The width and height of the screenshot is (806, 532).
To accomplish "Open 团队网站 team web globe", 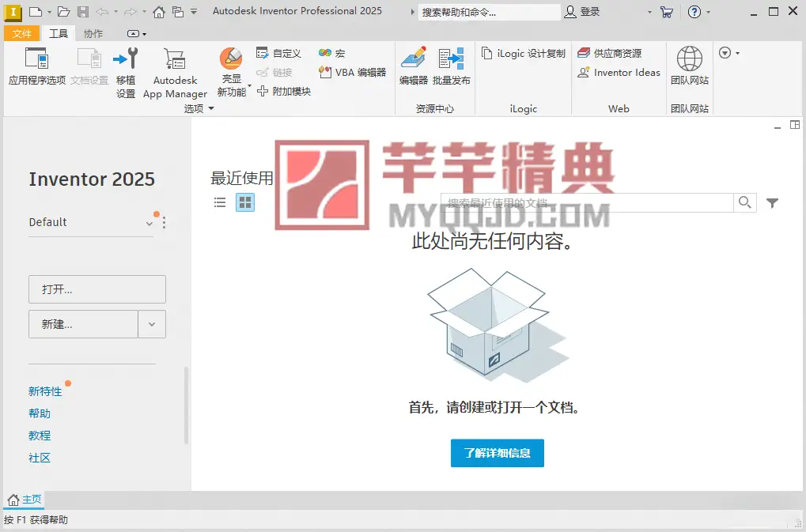I will pos(690,66).
